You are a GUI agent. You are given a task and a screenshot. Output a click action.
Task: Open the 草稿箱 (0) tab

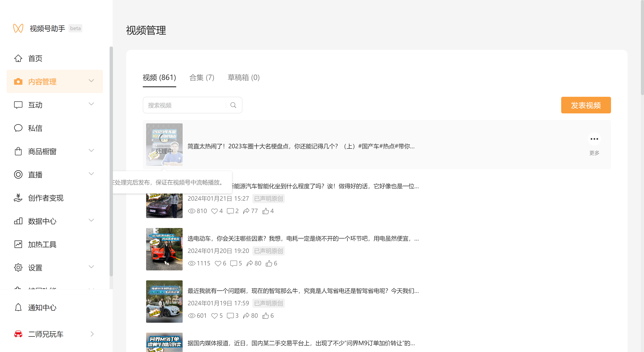pos(243,78)
